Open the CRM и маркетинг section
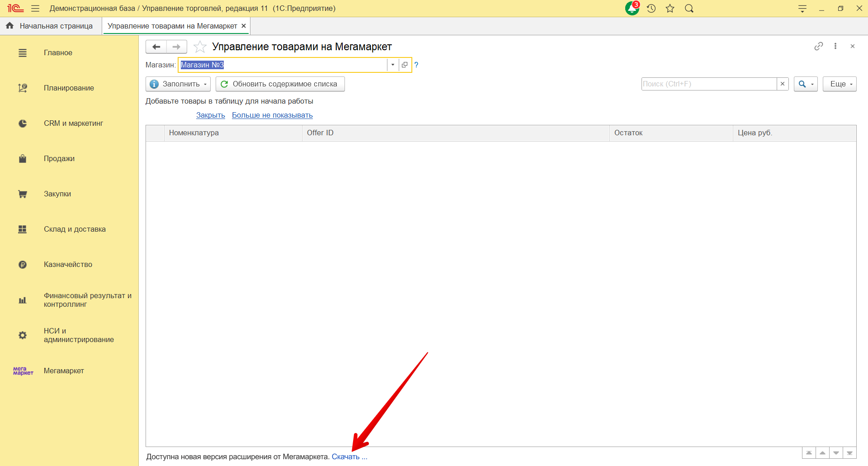Viewport: 868px width, 466px height. pos(73,124)
